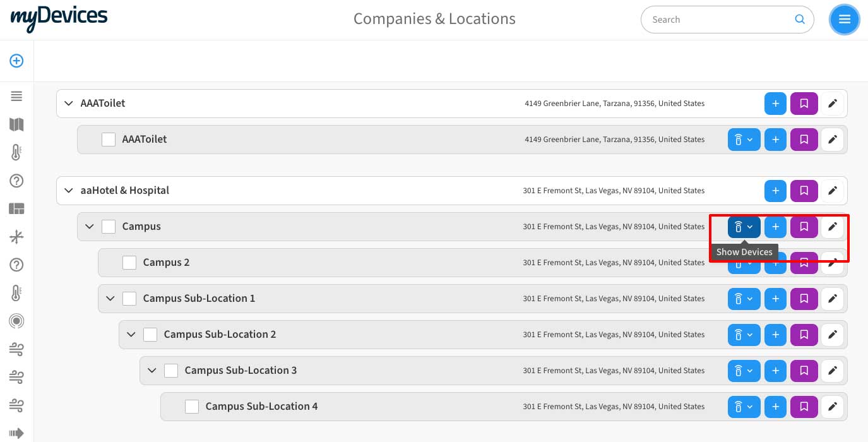Click the exit arrow icon at sidebar bottom
Image resolution: width=868 pixels, height=442 pixels.
tap(16, 434)
